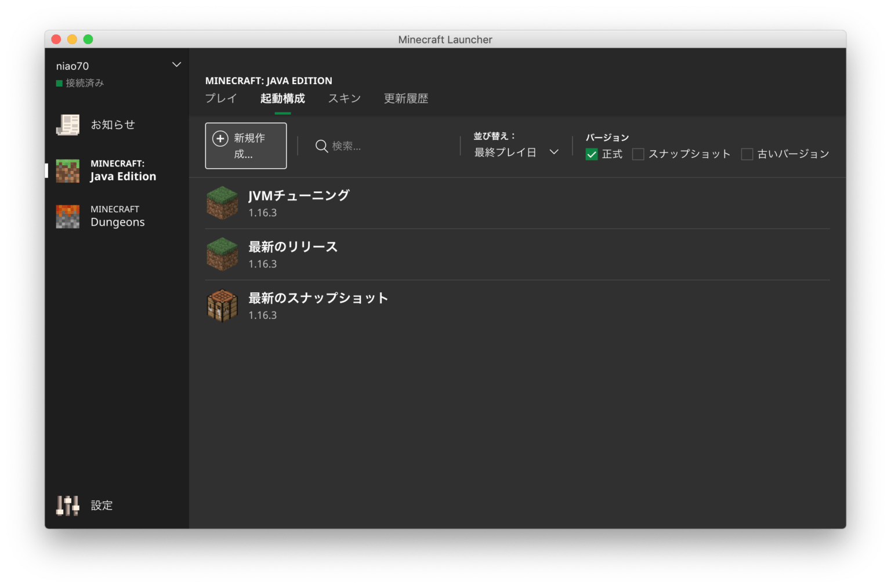Click the 新規作成 button

click(246, 146)
